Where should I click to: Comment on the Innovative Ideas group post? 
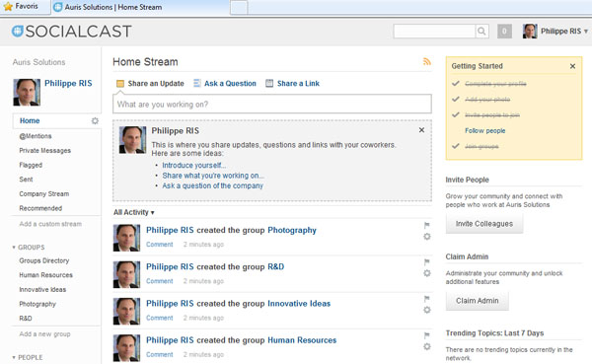coord(159,318)
